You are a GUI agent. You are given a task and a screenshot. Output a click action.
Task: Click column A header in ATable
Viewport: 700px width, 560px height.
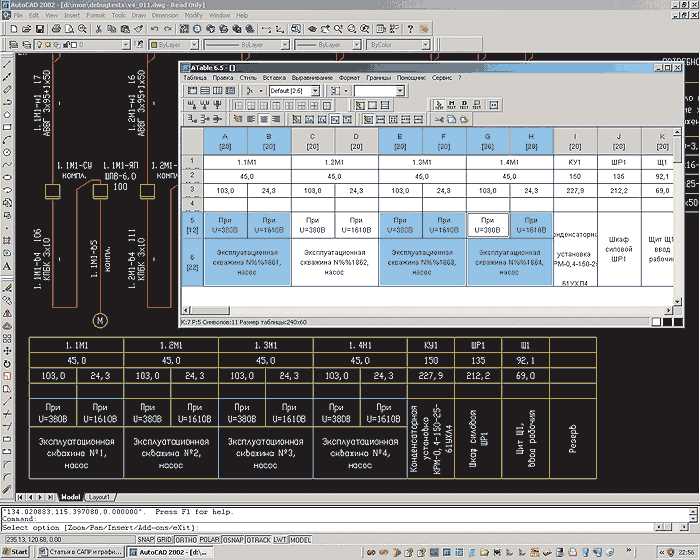[x=225, y=140]
